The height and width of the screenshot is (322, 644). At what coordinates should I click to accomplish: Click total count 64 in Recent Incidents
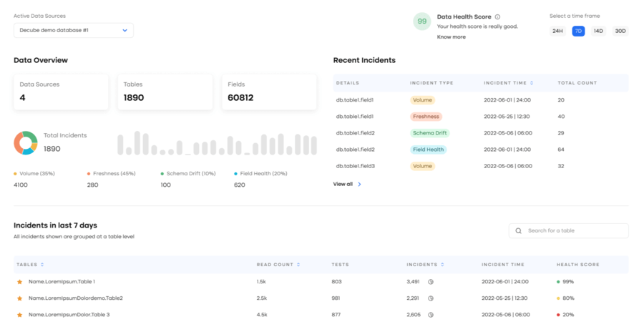click(561, 150)
